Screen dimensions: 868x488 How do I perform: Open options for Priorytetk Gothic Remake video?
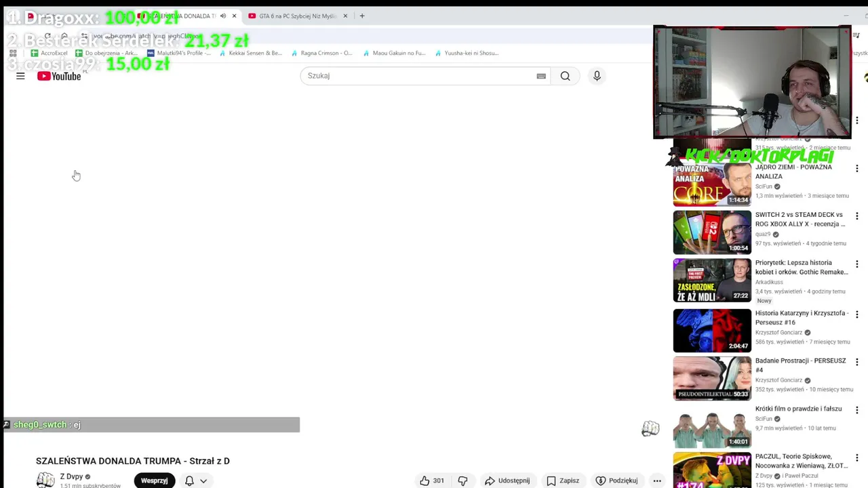point(856,264)
